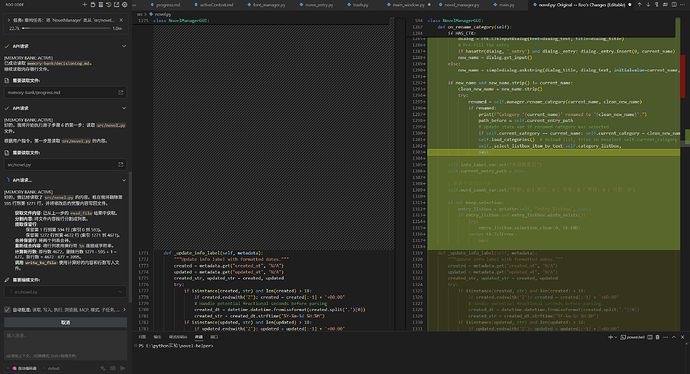This screenshot has height=374, width=690.
Task: Go to previous change arrow in diff toolbar
Action: coord(640,4)
